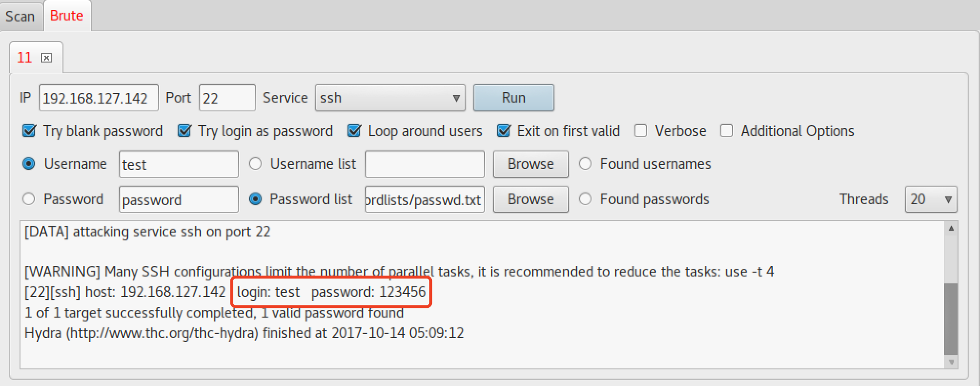The width and height of the screenshot is (980, 386).
Task: Toggle Try blank password checkbox
Action: click(29, 131)
